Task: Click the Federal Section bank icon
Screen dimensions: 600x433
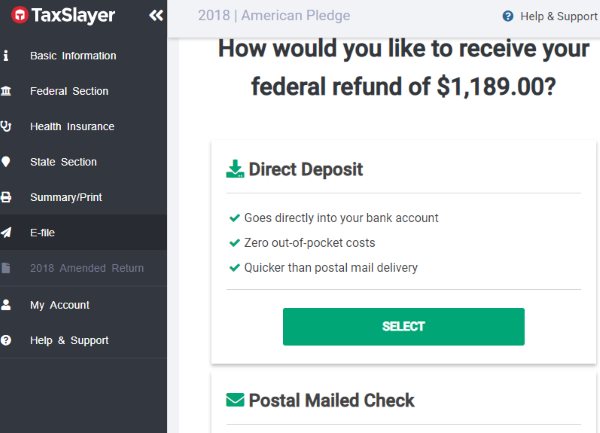Action: click(7, 92)
